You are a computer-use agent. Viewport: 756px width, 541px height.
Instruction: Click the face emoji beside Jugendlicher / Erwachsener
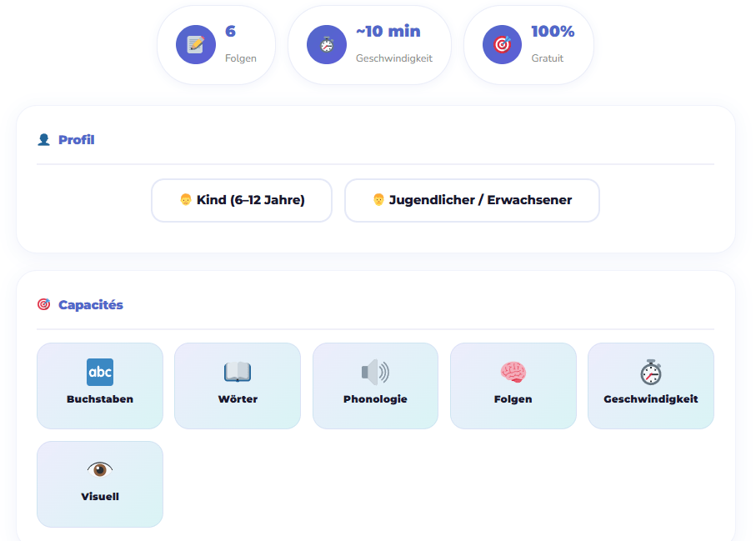[378, 199]
